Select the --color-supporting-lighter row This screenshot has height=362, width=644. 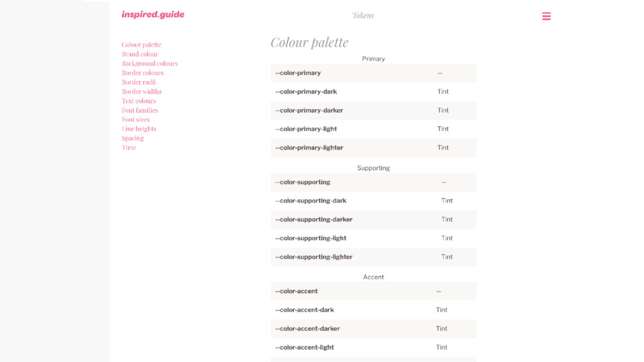click(374, 257)
